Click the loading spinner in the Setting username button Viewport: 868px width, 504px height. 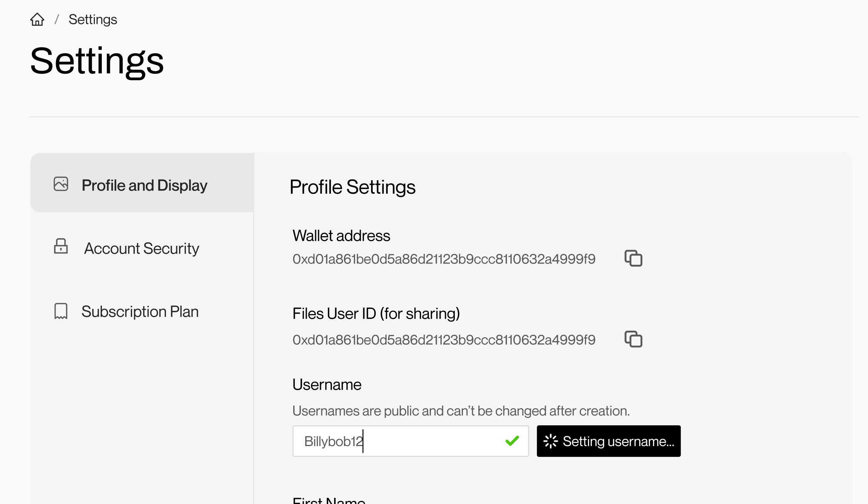point(551,441)
